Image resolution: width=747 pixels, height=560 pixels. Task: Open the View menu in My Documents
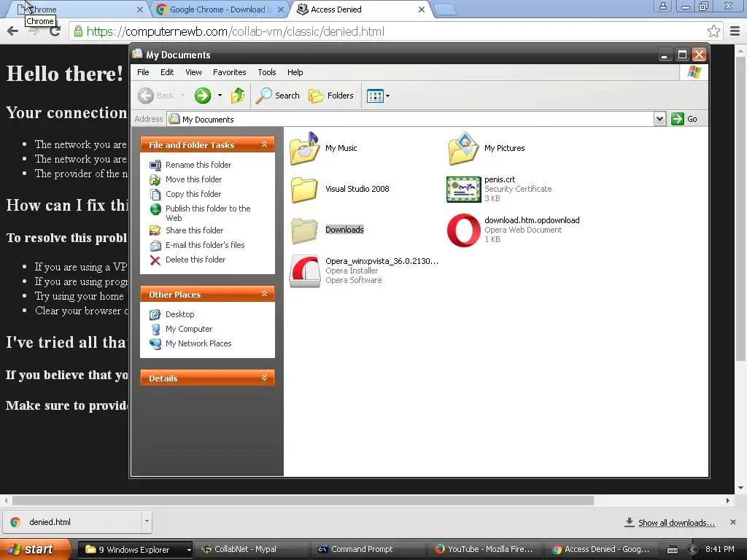click(193, 72)
